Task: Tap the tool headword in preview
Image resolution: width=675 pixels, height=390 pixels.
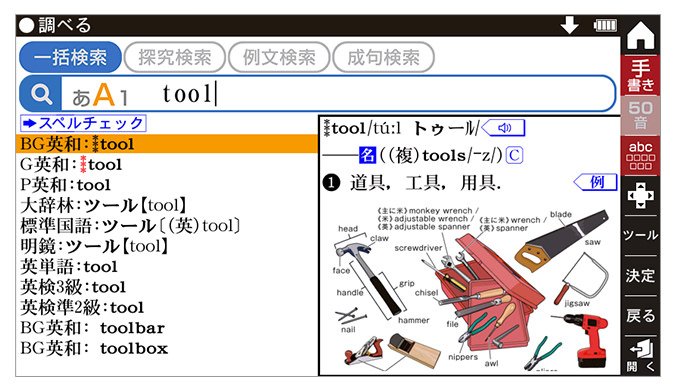Action: click(x=349, y=128)
